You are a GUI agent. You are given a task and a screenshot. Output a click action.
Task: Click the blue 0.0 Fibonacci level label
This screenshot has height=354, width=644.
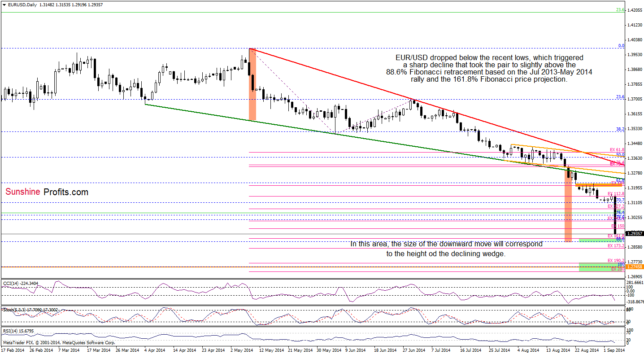(x=622, y=45)
